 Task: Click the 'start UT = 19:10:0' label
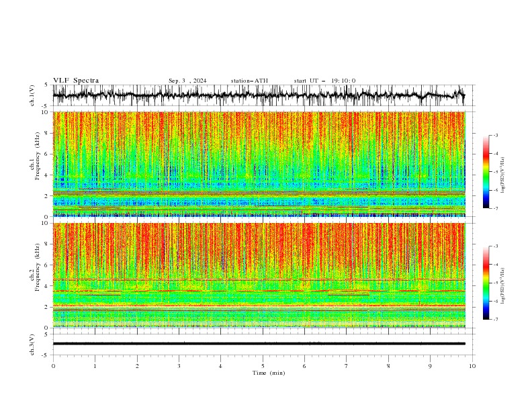(324, 81)
